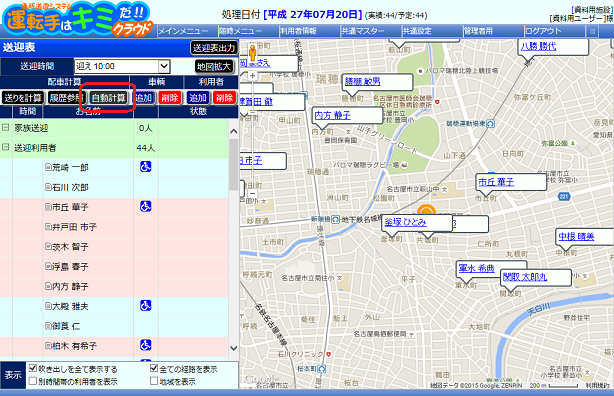Open 八勝 勝代 link on map

tap(538, 46)
